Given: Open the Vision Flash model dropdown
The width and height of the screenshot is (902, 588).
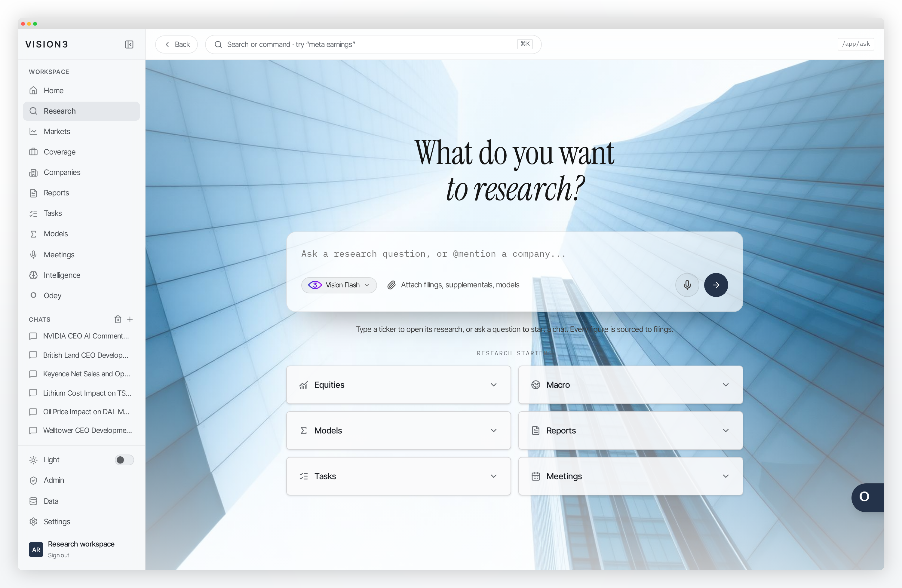Looking at the screenshot, I should [x=339, y=285].
